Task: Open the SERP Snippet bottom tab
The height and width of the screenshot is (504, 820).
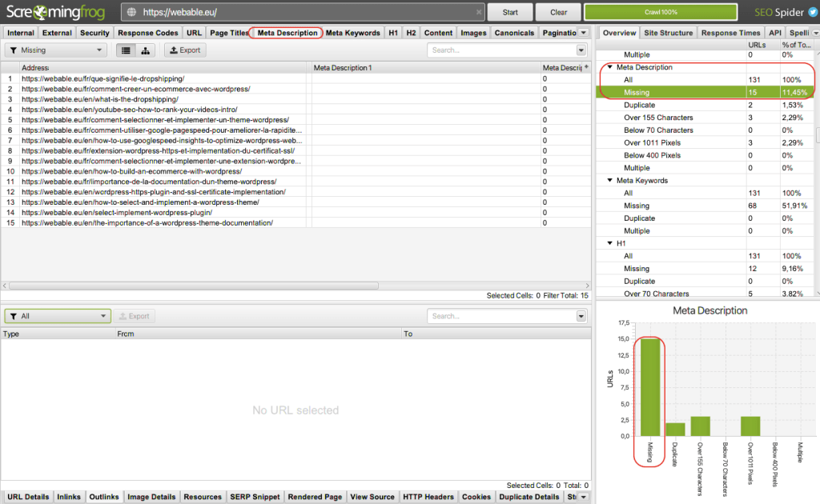Action: [255, 497]
